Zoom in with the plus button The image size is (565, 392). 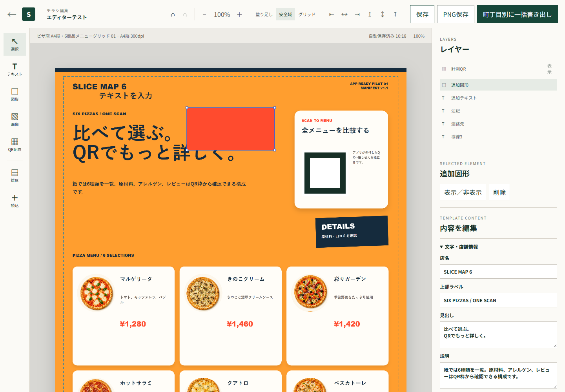[x=239, y=15]
